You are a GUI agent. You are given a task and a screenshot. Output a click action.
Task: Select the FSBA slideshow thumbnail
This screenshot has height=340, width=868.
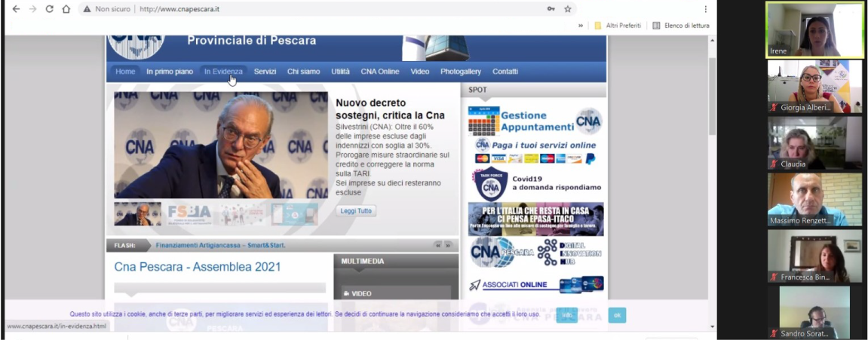[189, 214]
